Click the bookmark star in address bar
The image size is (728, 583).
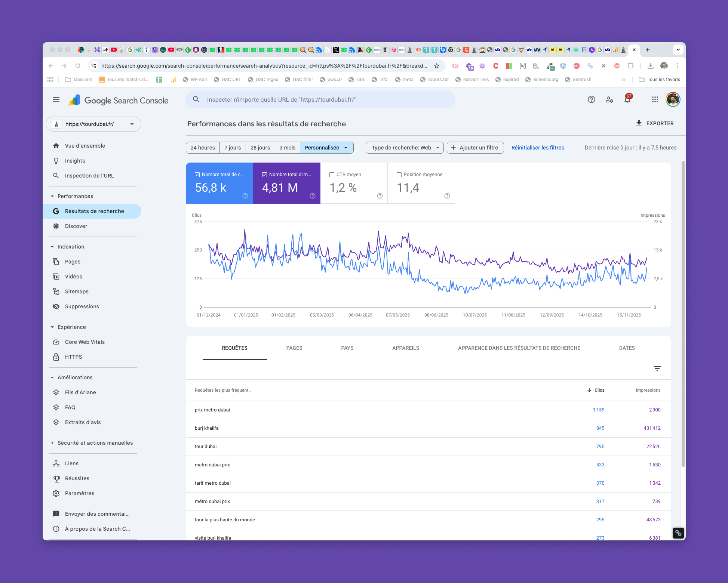(436, 66)
